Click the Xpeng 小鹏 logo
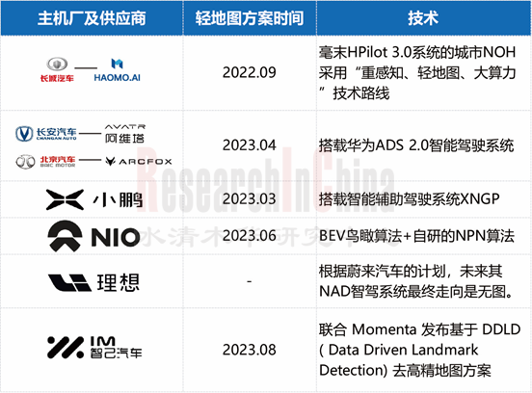532x393 pixels. [x=94, y=199]
